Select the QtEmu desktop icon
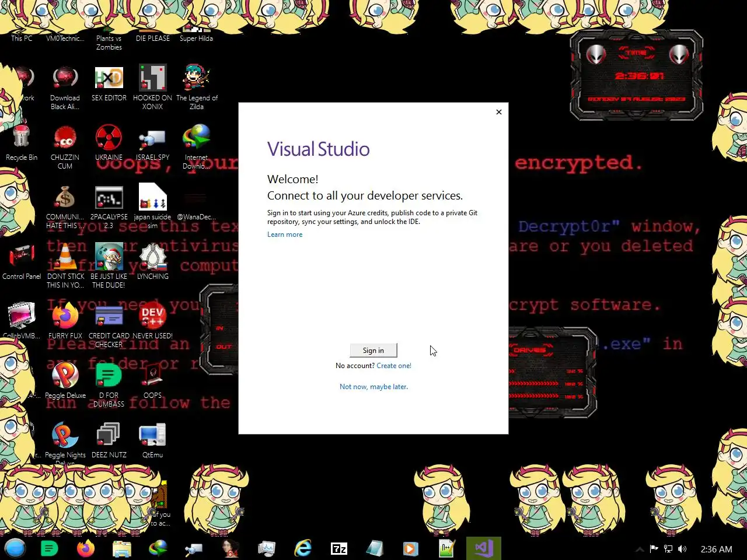Viewport: 747px width, 560px height. point(152,440)
